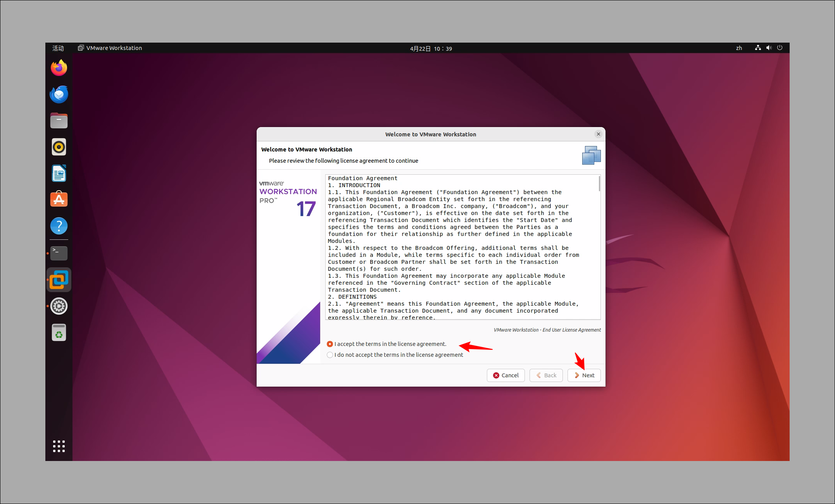Open the zh input language menu
The height and width of the screenshot is (504, 835).
click(739, 48)
